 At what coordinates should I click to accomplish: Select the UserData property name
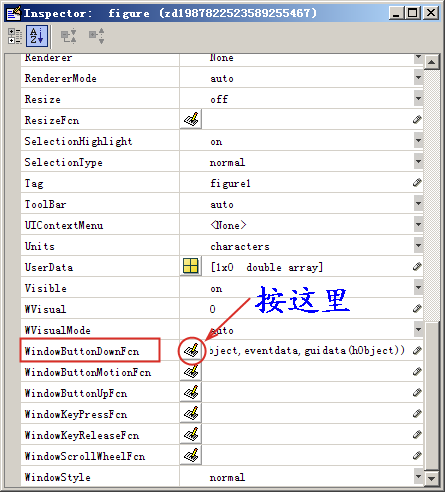point(49,267)
